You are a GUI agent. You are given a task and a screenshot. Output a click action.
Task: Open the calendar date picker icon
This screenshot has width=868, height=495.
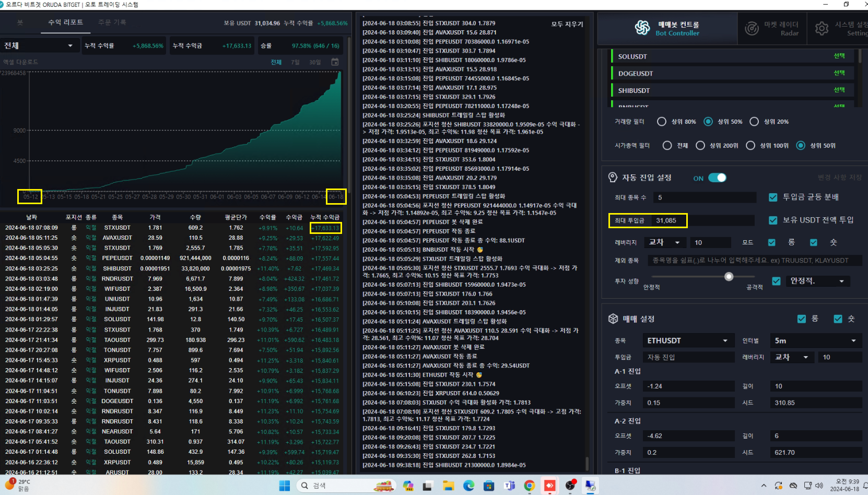point(335,62)
